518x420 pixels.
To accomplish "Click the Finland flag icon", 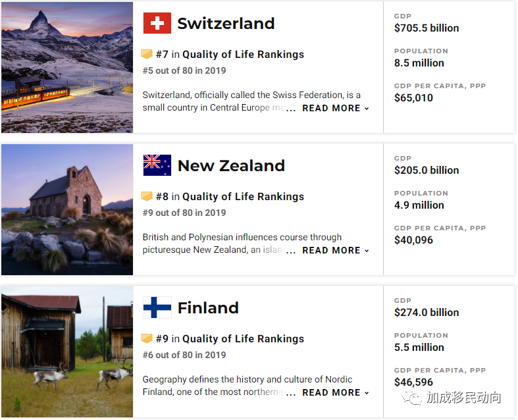I will [x=157, y=307].
